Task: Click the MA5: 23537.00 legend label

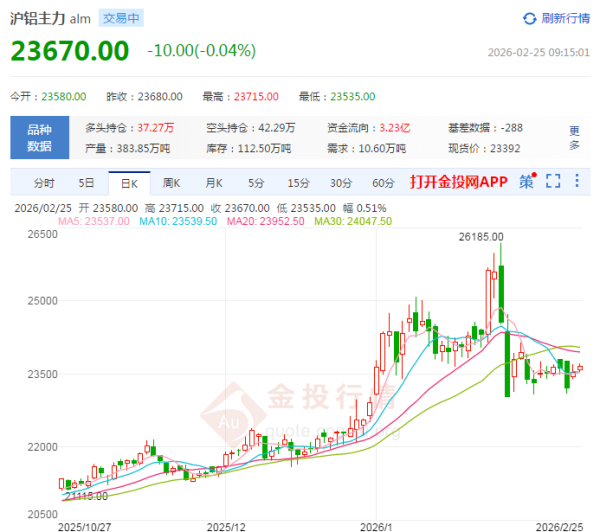Action: [x=94, y=221]
